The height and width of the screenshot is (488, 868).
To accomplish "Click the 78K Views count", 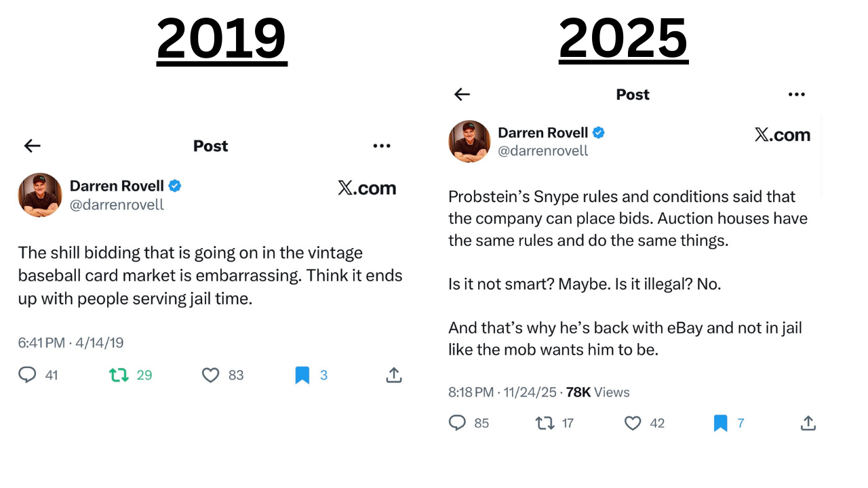I will click(597, 392).
